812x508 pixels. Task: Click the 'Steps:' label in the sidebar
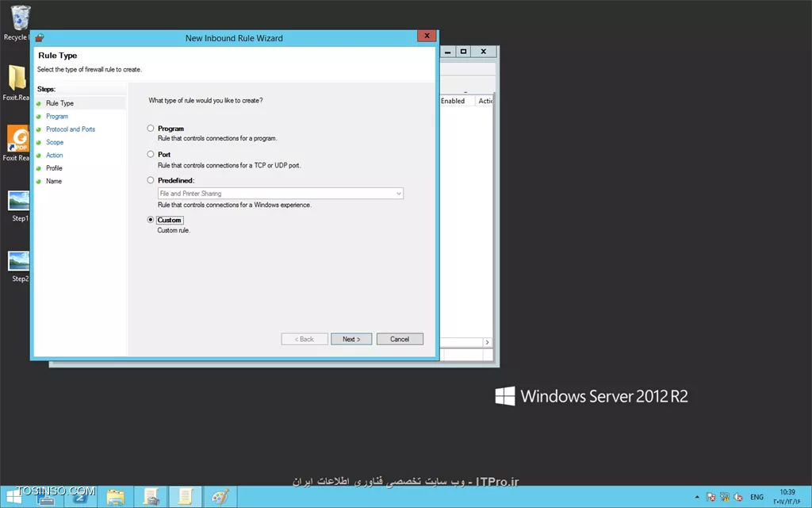pos(47,89)
